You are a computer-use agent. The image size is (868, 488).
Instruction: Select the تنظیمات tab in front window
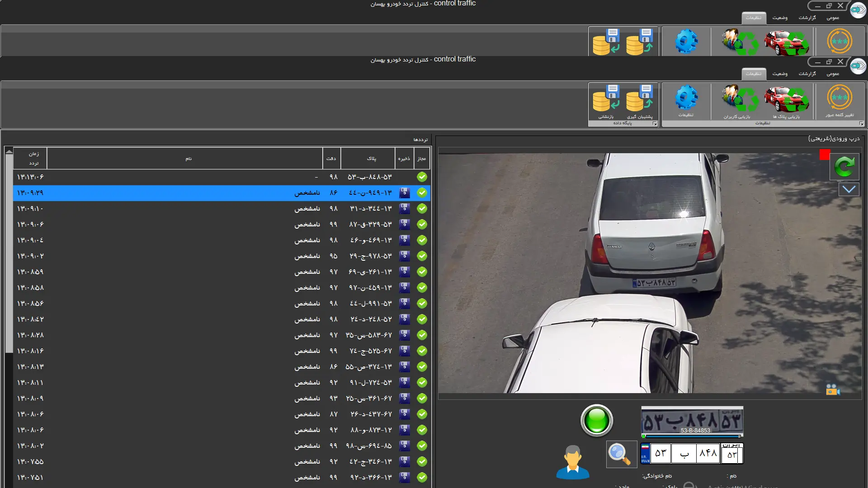[754, 74]
